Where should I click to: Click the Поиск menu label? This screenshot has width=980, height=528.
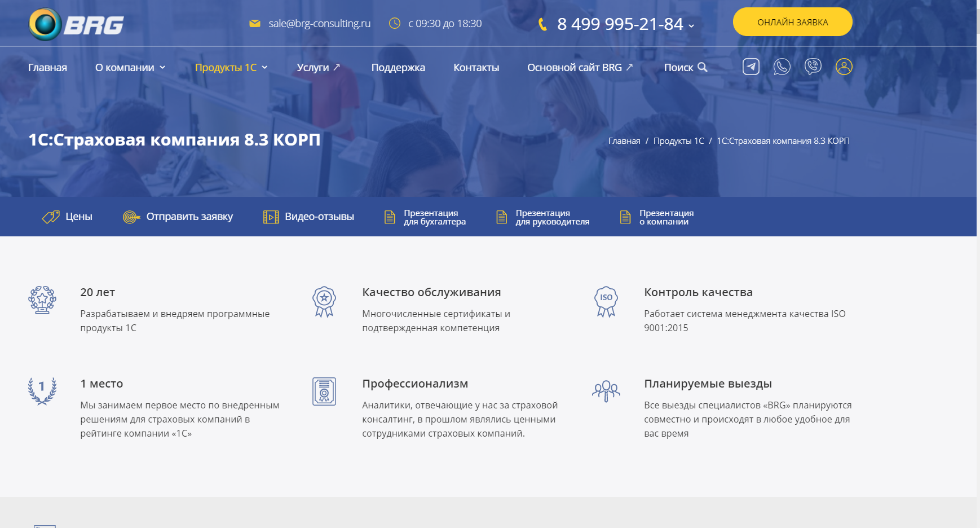point(678,67)
